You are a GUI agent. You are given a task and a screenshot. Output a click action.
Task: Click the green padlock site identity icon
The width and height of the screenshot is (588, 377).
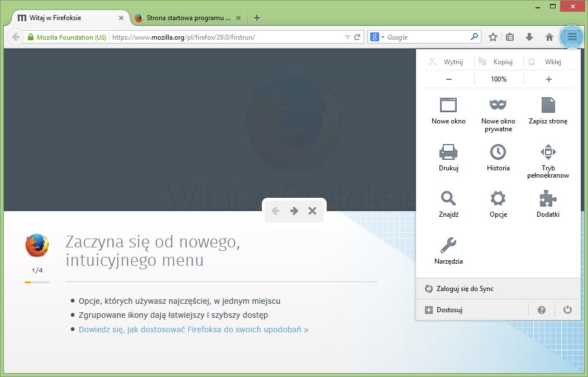point(31,37)
